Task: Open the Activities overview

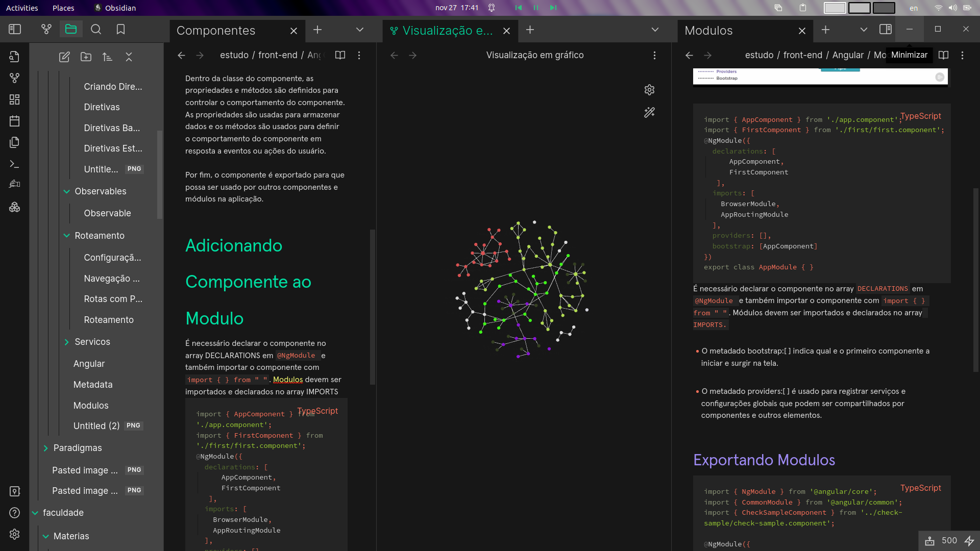Action: 22,8
